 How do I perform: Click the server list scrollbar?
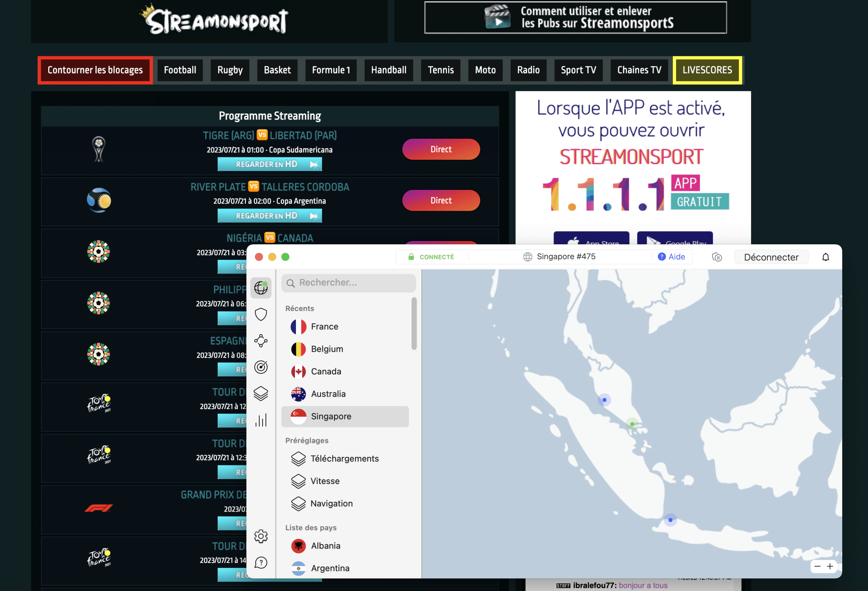pos(414,324)
